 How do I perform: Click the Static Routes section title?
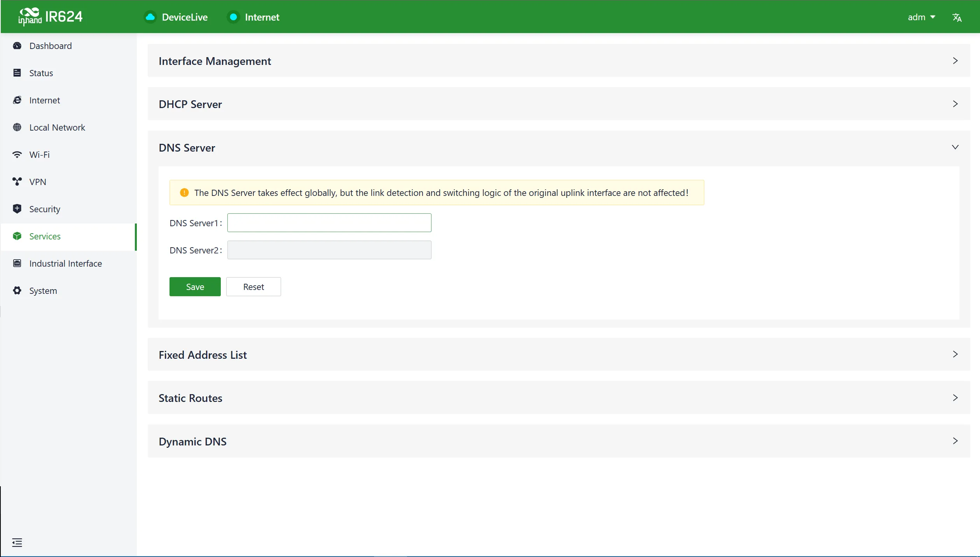[190, 398]
